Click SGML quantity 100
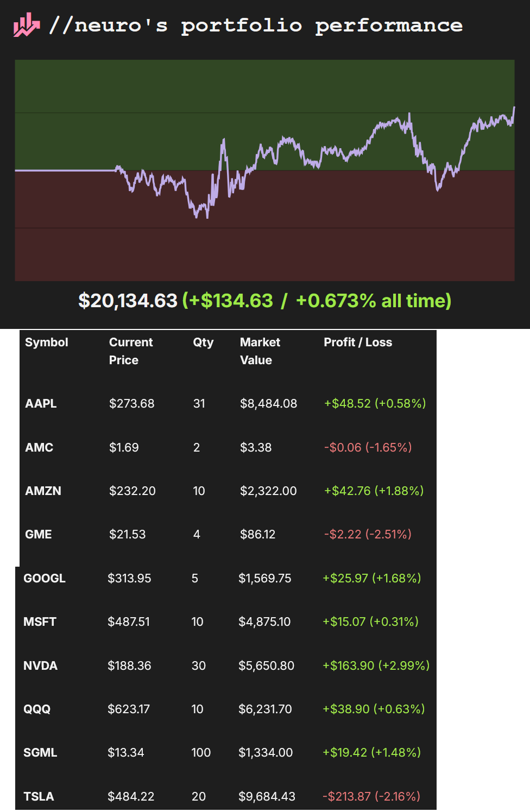530x812 pixels. pyautogui.click(x=201, y=753)
